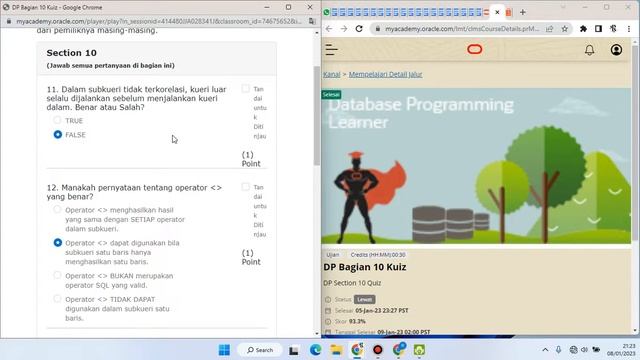
Task: Open the clock and date in taskbar
Action: tap(621, 350)
